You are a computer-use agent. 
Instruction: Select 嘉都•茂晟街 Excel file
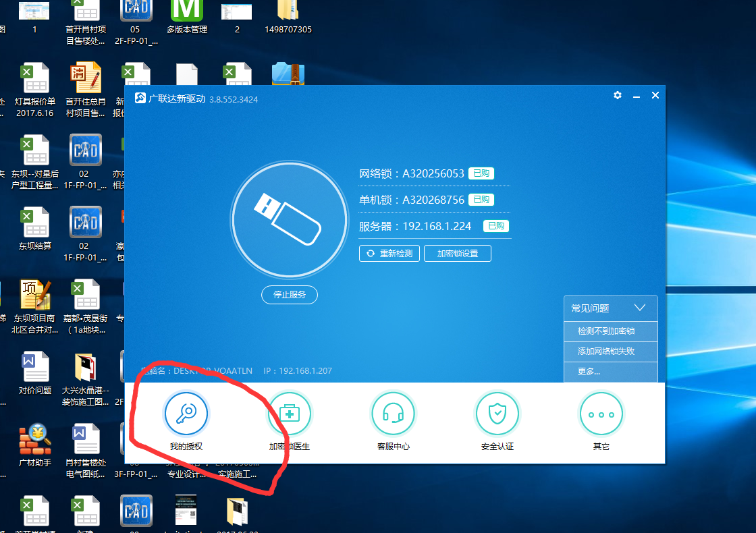(86, 307)
